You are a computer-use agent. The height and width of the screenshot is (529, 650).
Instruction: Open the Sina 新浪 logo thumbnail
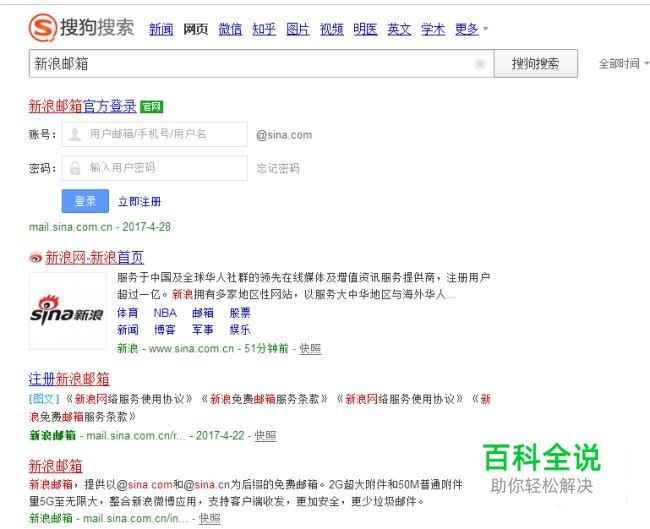[x=68, y=311]
